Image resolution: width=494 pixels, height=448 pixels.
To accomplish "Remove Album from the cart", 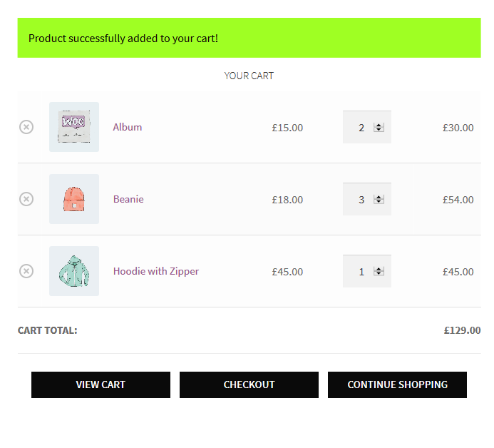I will tap(26, 127).
